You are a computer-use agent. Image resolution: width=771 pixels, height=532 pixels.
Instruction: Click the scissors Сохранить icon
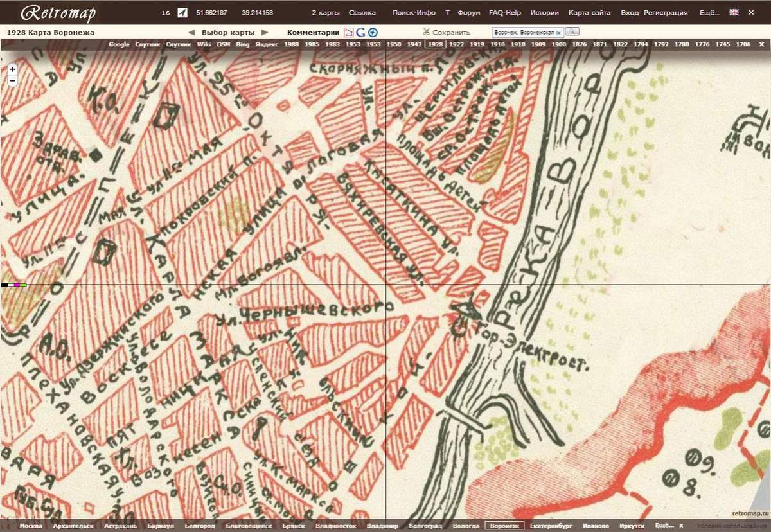tap(426, 31)
